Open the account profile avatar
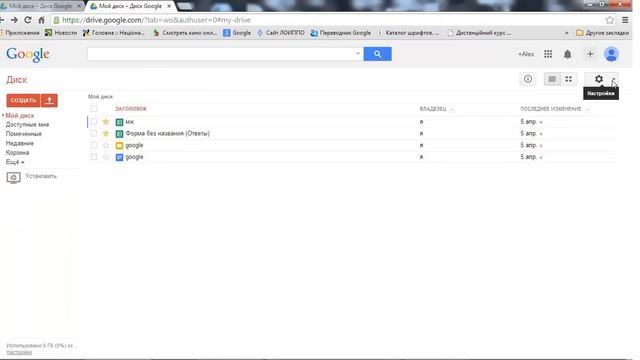This screenshot has width=640, height=360. pyautogui.click(x=611, y=54)
